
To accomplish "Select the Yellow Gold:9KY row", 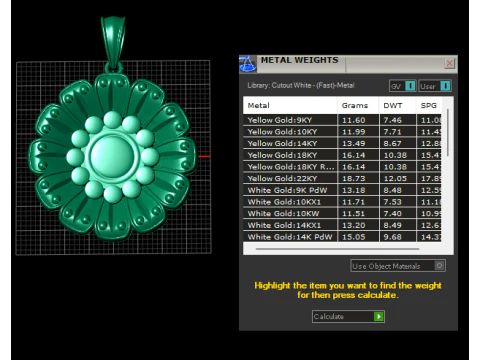I will pyautogui.click(x=342, y=120).
